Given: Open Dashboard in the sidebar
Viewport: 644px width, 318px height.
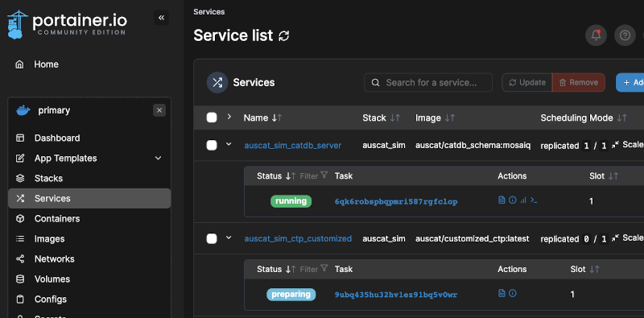Looking at the screenshot, I should click(x=89, y=138).
